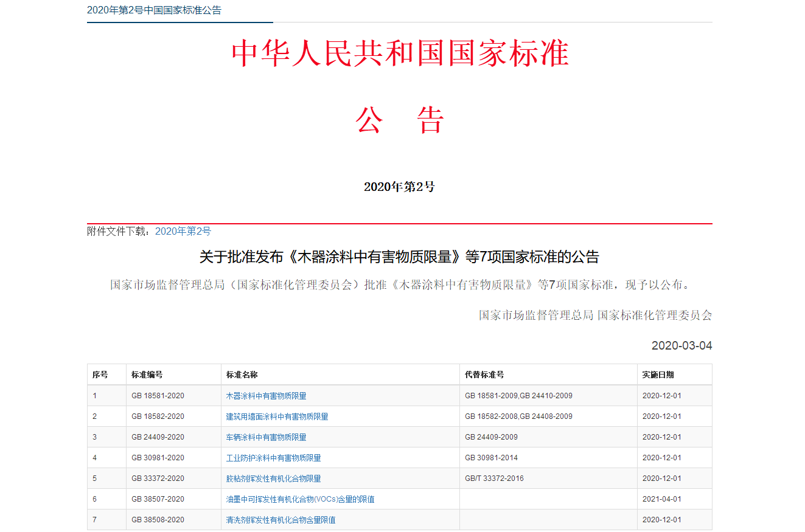Open the 清洗剂挥发性有机化合物含量限值 standard link
This screenshot has width=805, height=532.
[x=281, y=520]
